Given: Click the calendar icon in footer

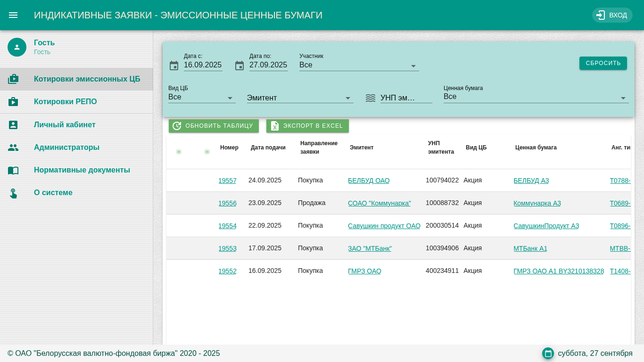Looking at the screenshot, I should click(x=548, y=354).
